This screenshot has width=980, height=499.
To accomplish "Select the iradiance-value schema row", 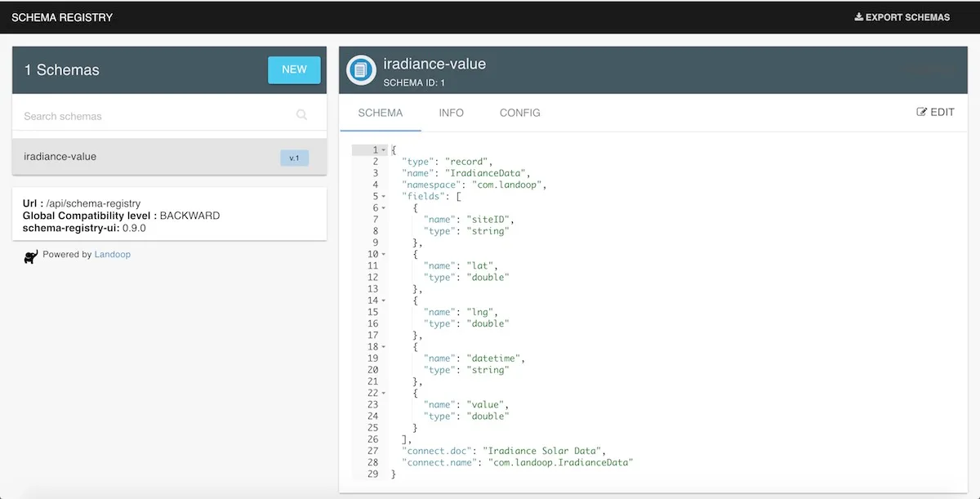I will click(x=169, y=157).
